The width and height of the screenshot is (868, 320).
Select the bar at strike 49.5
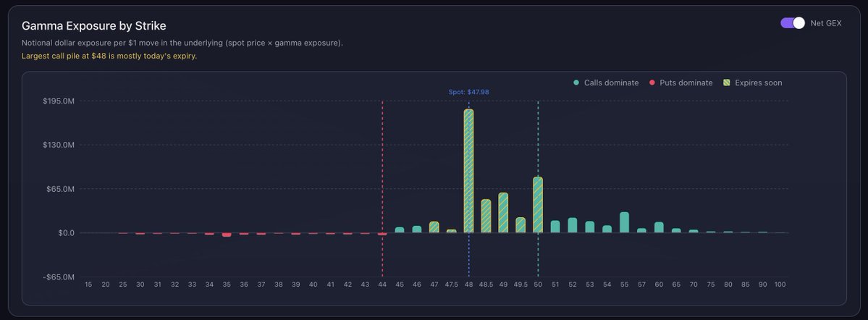point(521,224)
